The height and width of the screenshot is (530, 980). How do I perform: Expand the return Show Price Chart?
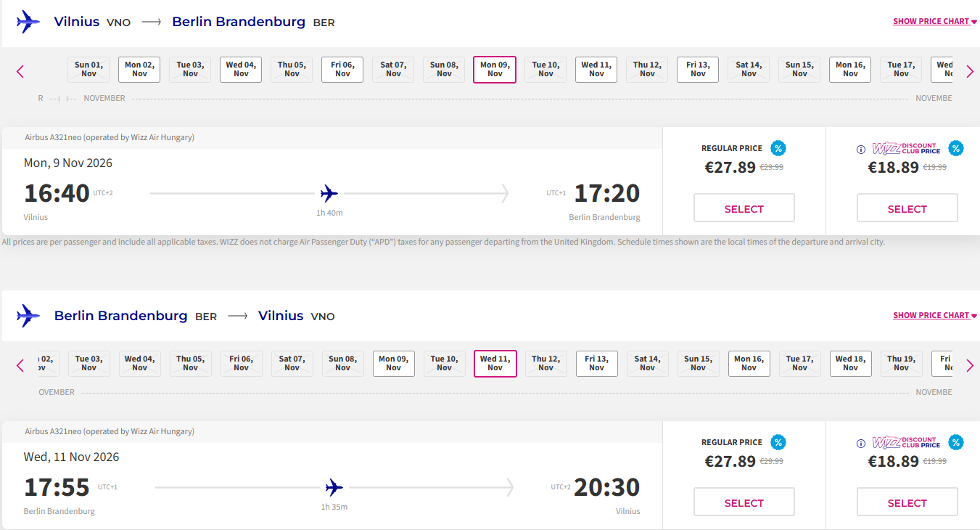[935, 316]
